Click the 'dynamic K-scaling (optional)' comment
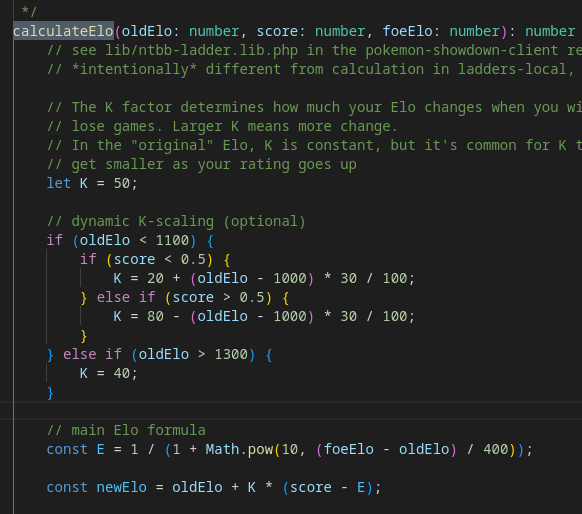The image size is (582, 514). point(176,221)
